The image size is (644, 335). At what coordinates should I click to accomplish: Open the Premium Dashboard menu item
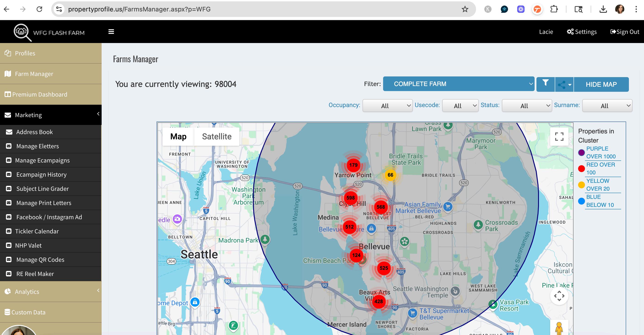coord(40,95)
